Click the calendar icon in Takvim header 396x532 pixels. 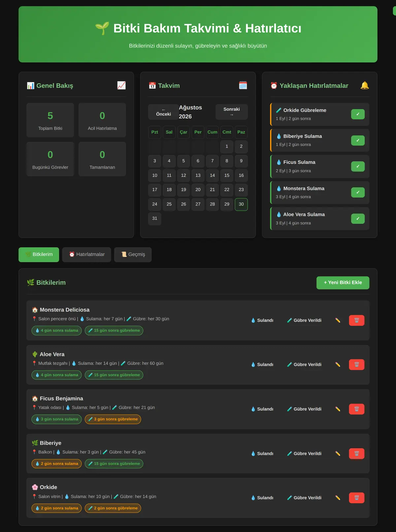point(243,85)
